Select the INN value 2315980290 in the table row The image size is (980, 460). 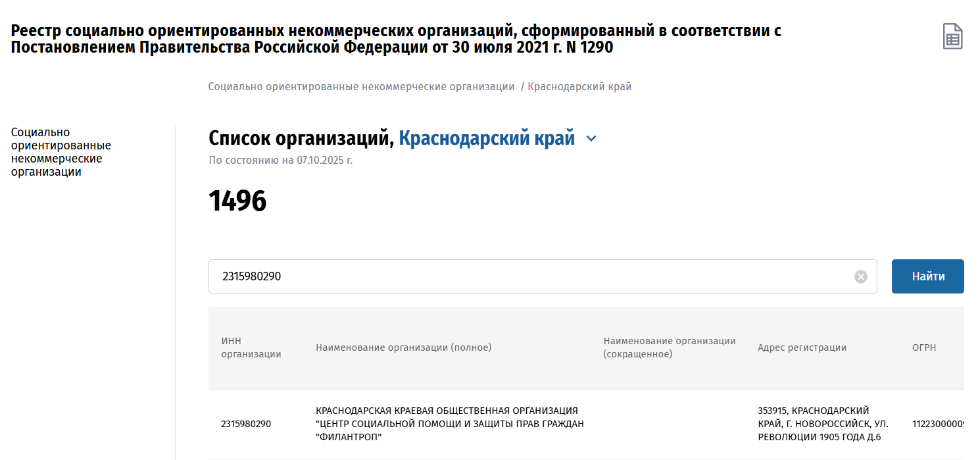(245, 424)
